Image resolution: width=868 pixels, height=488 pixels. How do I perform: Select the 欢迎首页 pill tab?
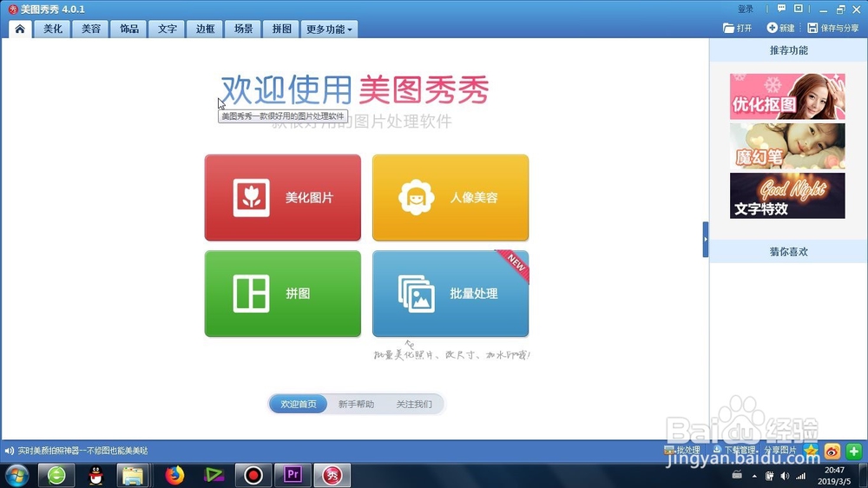(299, 404)
